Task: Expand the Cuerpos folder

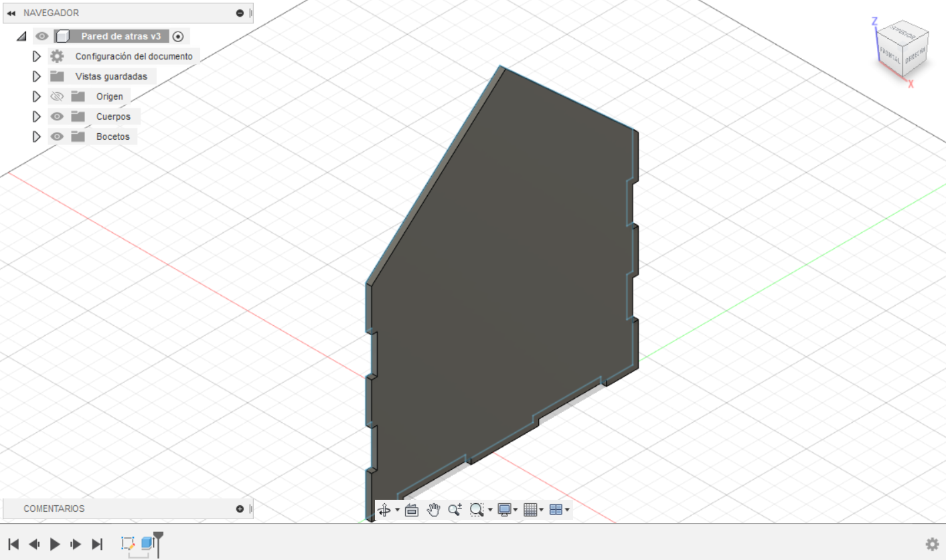Action: pos(37,116)
